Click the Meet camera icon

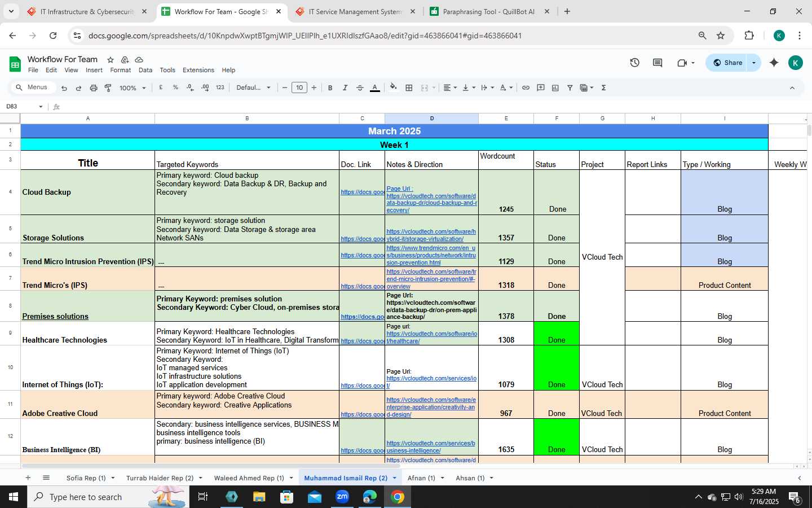coord(682,63)
